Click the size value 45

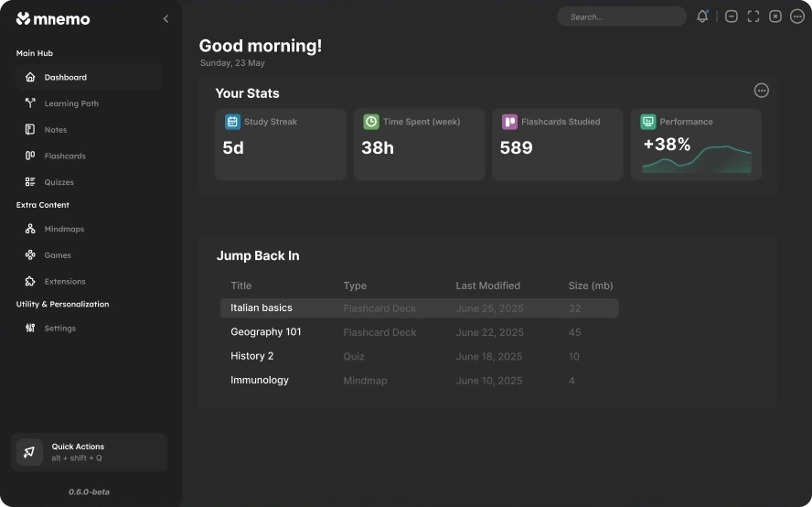tap(575, 332)
